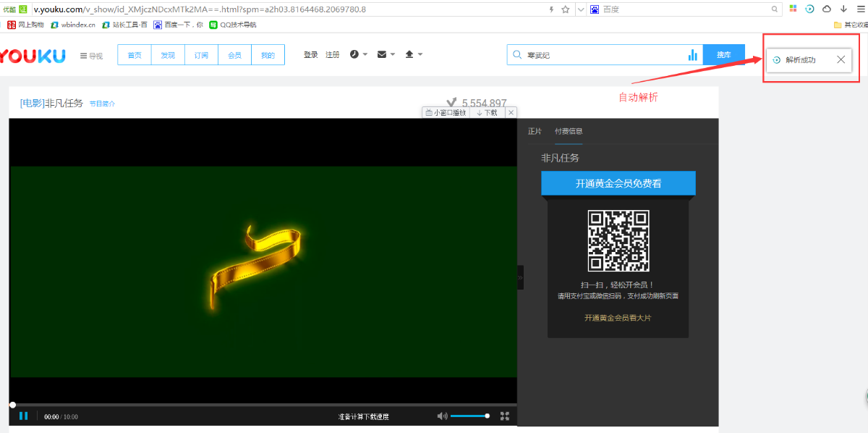Open the browser downloads arrow icon
Image resolution: width=868 pixels, height=433 pixels.
843,9
